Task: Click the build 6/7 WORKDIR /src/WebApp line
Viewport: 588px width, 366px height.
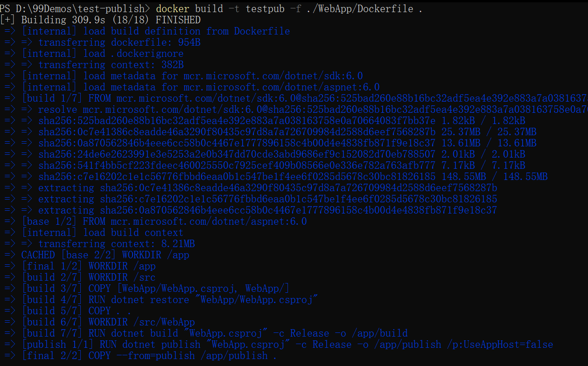Action: 99,322
